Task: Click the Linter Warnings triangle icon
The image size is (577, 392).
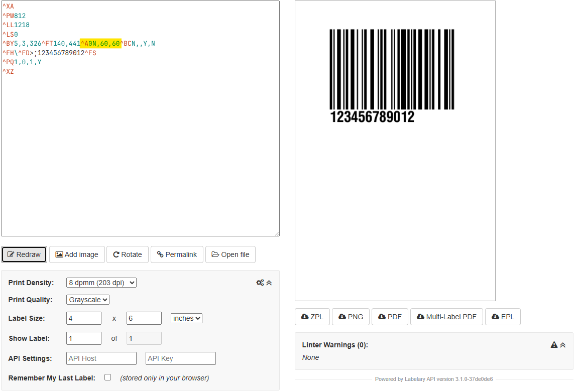Action: click(553, 345)
